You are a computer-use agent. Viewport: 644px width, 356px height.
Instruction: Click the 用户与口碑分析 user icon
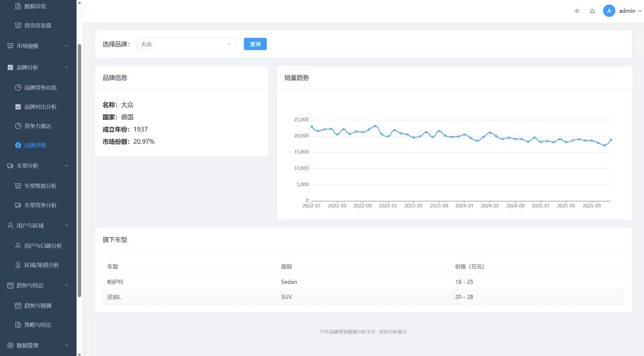(18, 246)
